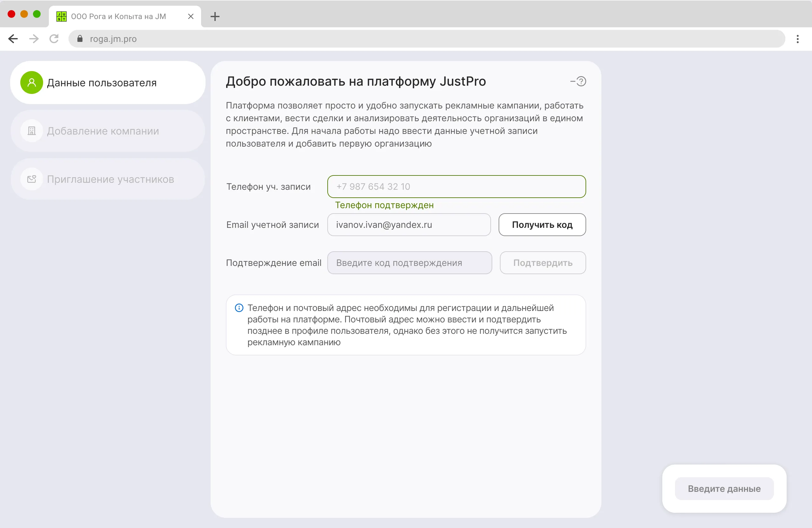The image size is (812, 528).
Task: Click the reload page icon
Action: 54,39
